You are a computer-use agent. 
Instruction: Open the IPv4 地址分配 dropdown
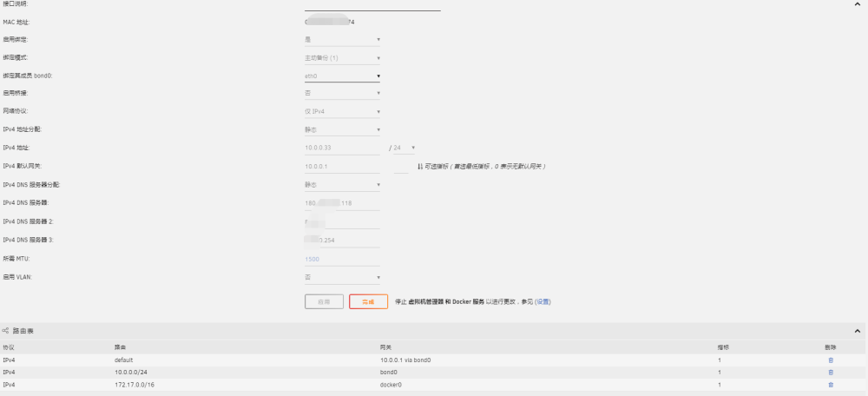[x=342, y=130]
